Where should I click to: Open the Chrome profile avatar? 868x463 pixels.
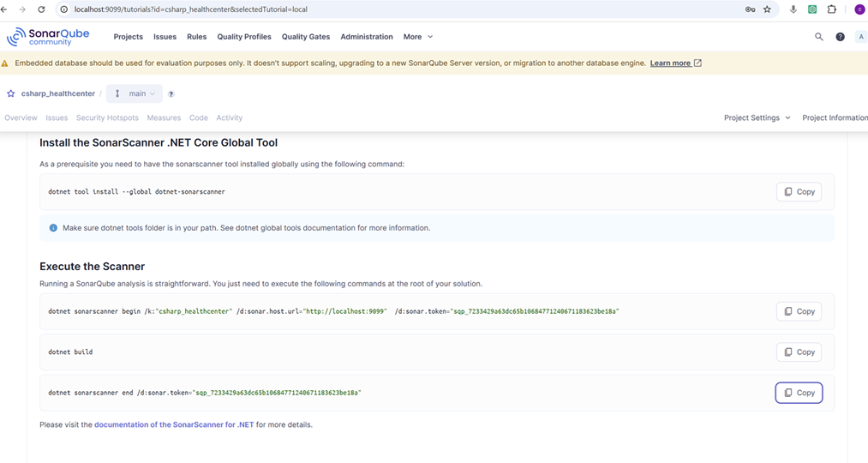pos(859,9)
